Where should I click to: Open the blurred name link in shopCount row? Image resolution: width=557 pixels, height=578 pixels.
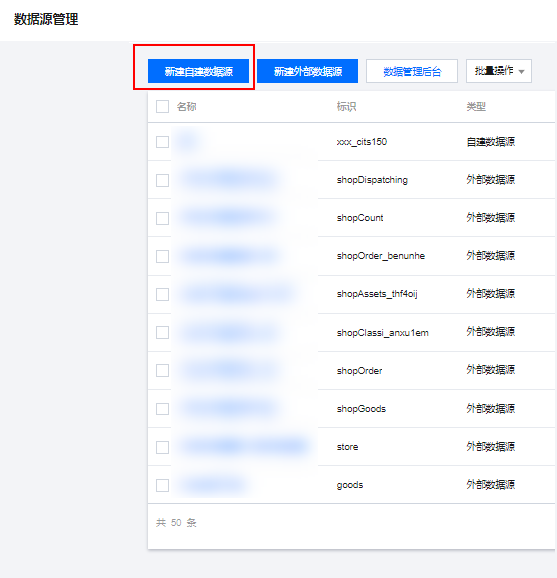point(227,218)
